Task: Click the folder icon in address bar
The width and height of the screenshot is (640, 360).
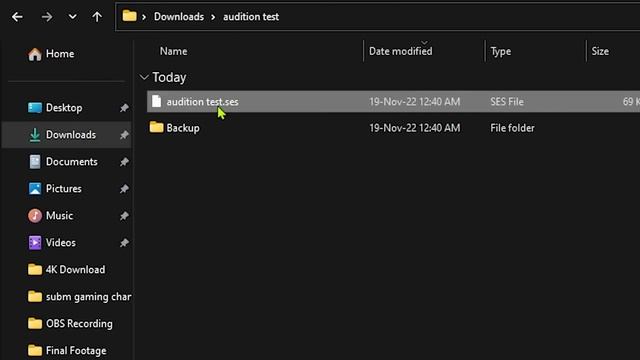Action: (x=129, y=16)
